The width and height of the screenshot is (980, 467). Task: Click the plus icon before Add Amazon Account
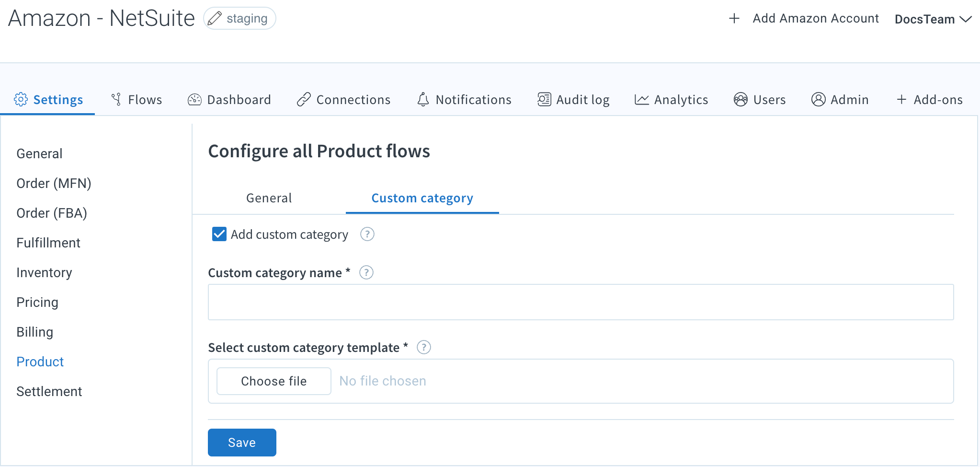734,19
